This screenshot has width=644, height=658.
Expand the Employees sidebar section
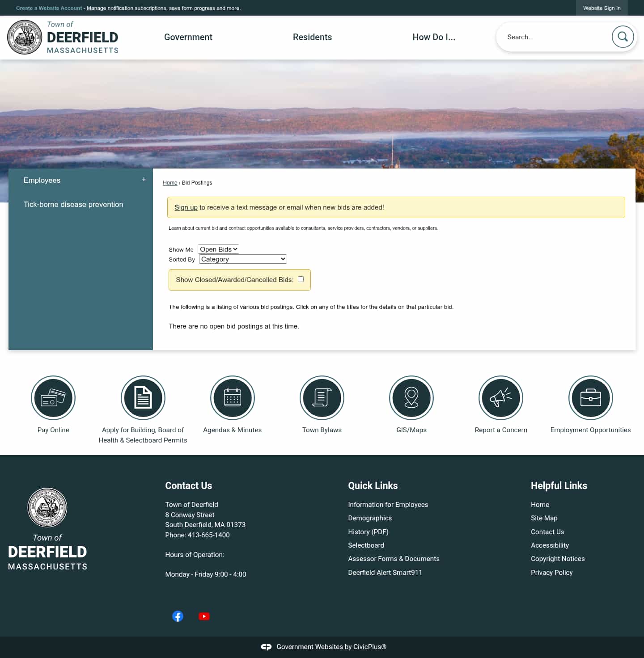tap(144, 179)
